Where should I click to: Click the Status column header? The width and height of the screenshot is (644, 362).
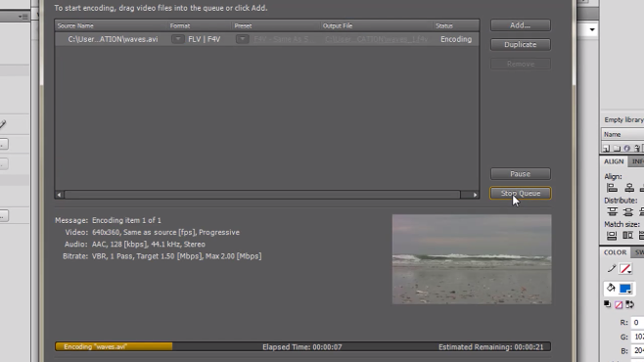point(444,25)
